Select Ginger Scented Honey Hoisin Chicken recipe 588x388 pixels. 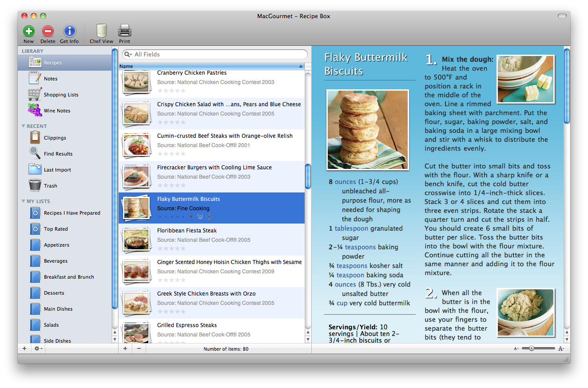211,271
